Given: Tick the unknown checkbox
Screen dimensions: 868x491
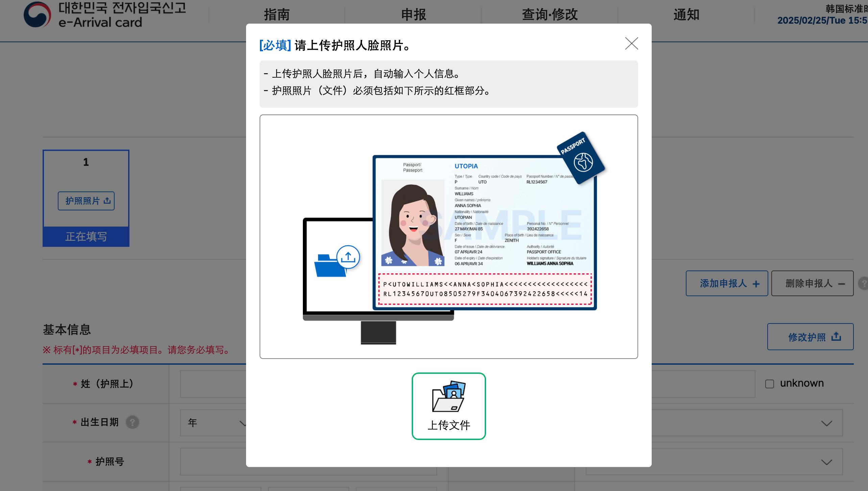Looking at the screenshot, I should 770,384.
